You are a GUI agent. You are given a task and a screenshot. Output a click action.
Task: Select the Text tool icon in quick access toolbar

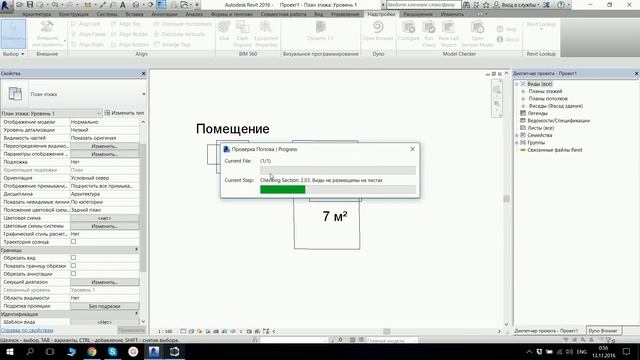pos(122,5)
